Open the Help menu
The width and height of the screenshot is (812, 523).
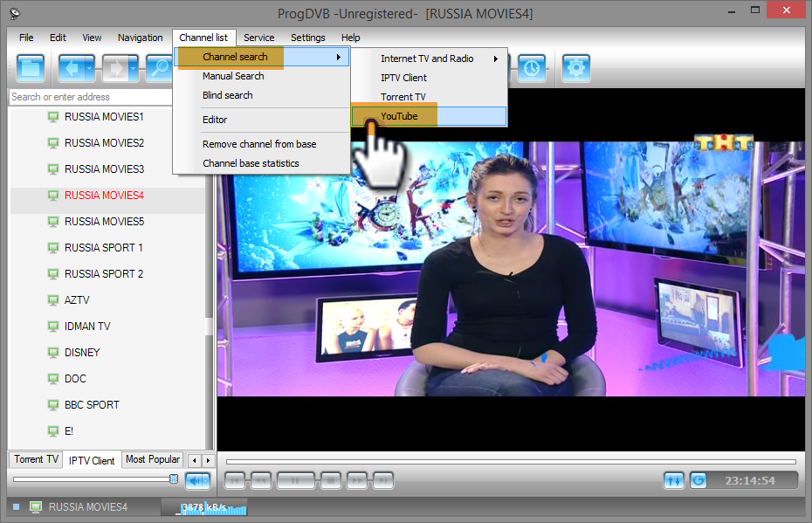pyautogui.click(x=351, y=38)
